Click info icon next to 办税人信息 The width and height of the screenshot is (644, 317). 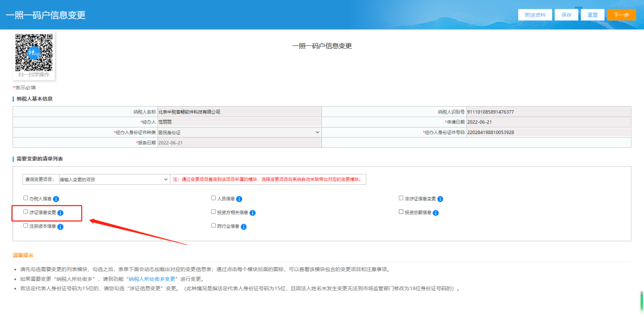pyautogui.click(x=56, y=198)
